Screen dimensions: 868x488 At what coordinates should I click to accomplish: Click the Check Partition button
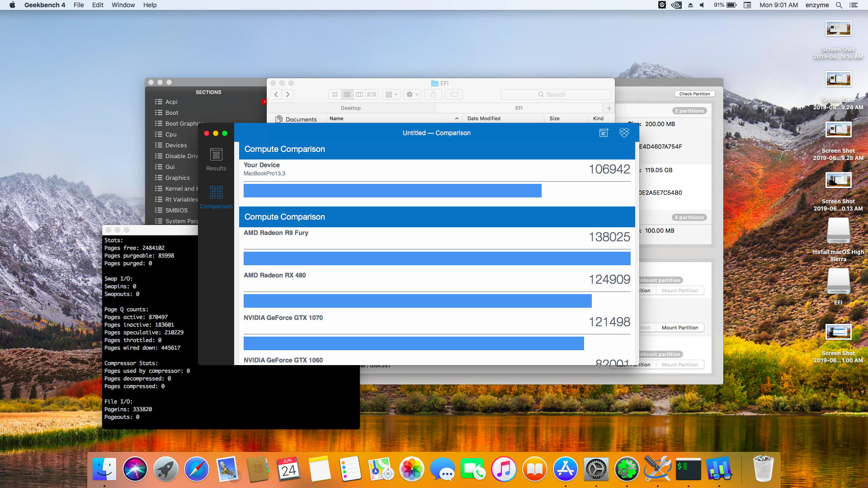[694, 94]
